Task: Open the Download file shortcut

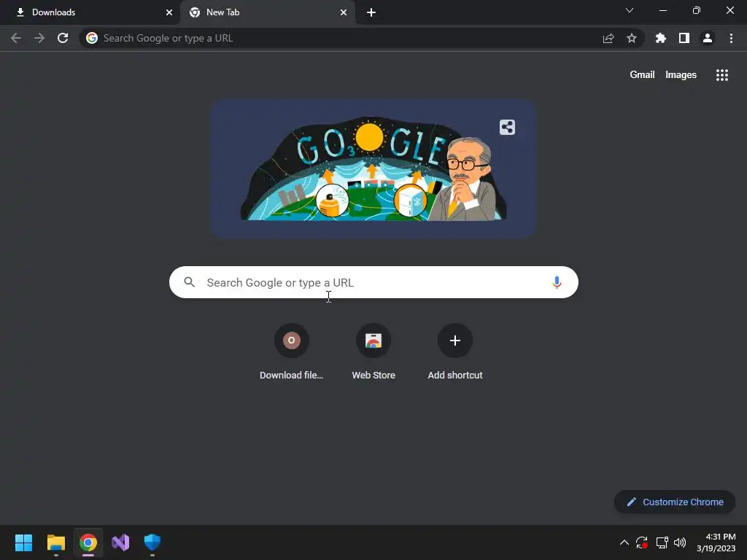Action: (x=292, y=341)
